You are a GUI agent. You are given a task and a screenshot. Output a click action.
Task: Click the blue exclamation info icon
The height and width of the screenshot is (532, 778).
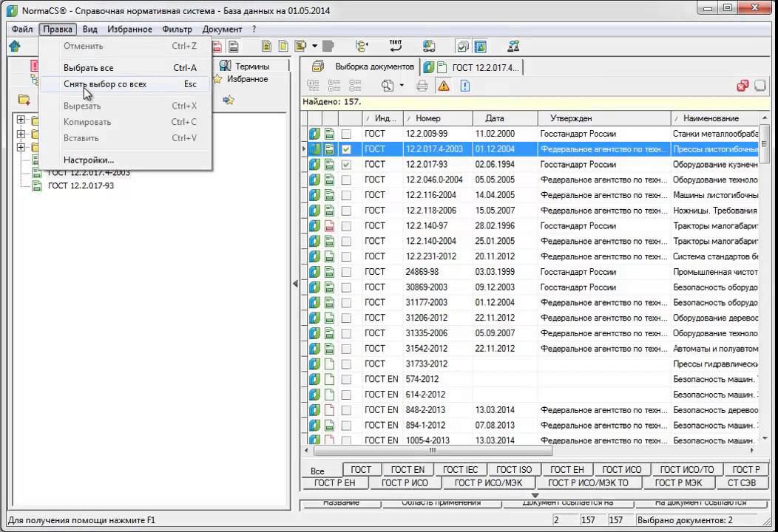coord(464,86)
